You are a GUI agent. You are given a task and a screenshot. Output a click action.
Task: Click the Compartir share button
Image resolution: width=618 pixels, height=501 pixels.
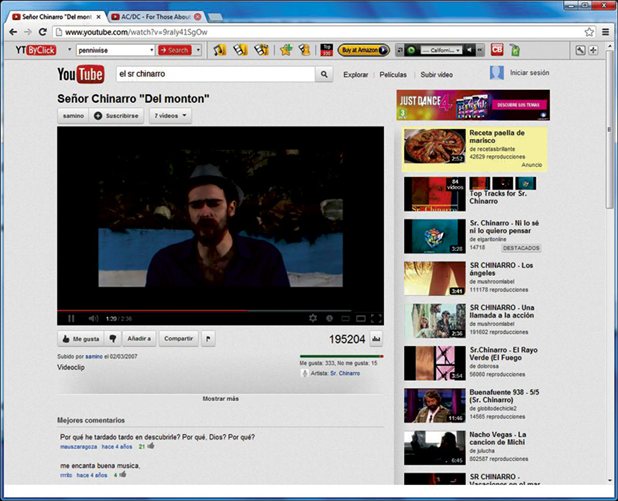(x=179, y=339)
